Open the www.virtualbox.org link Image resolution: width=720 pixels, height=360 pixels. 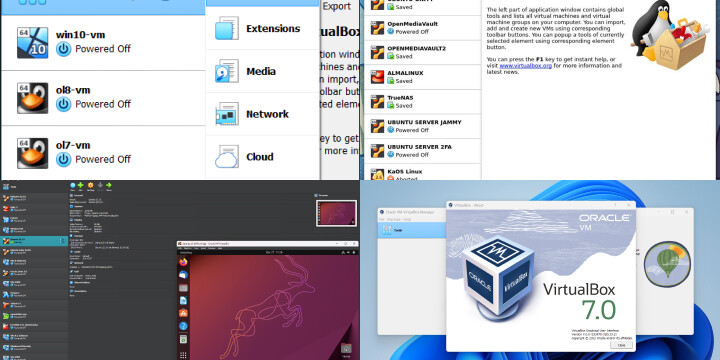click(525, 66)
